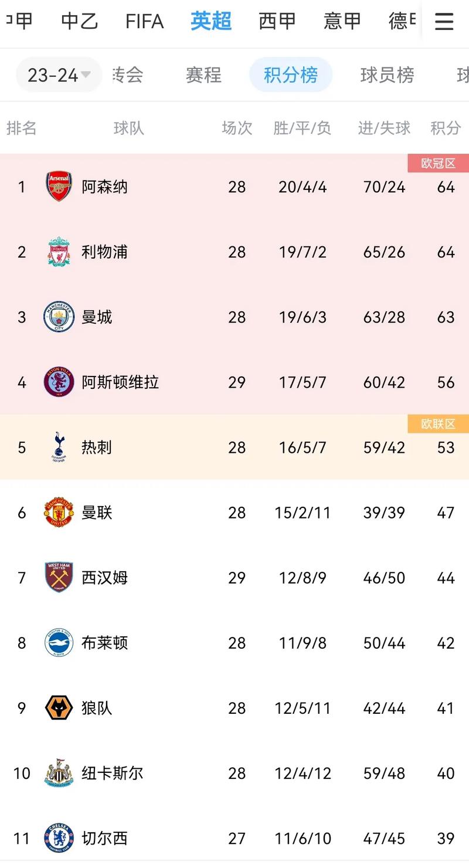Screen dimensions: 469x868
Task: Click the Manchester City crest
Action: [59, 317]
